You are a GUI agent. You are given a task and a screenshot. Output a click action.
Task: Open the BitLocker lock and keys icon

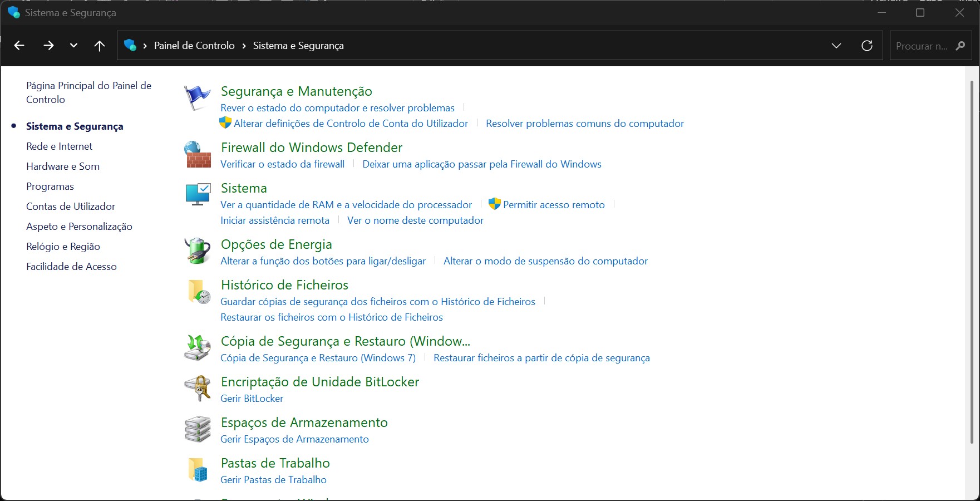point(198,389)
